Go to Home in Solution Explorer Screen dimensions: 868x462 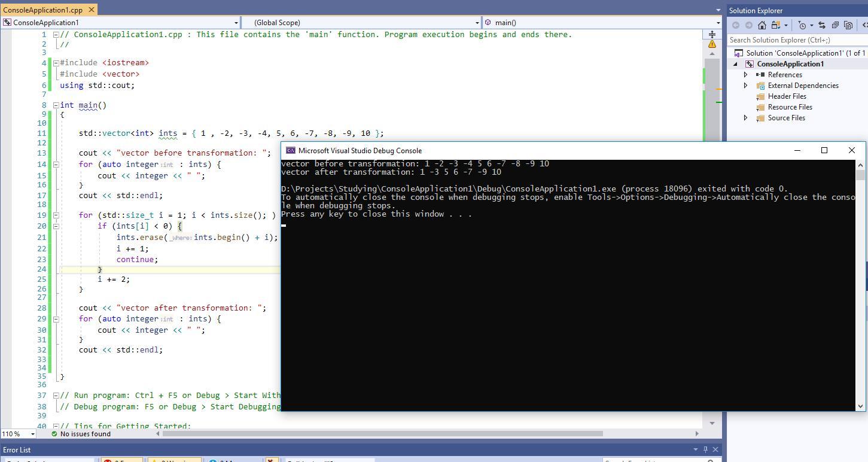762,25
